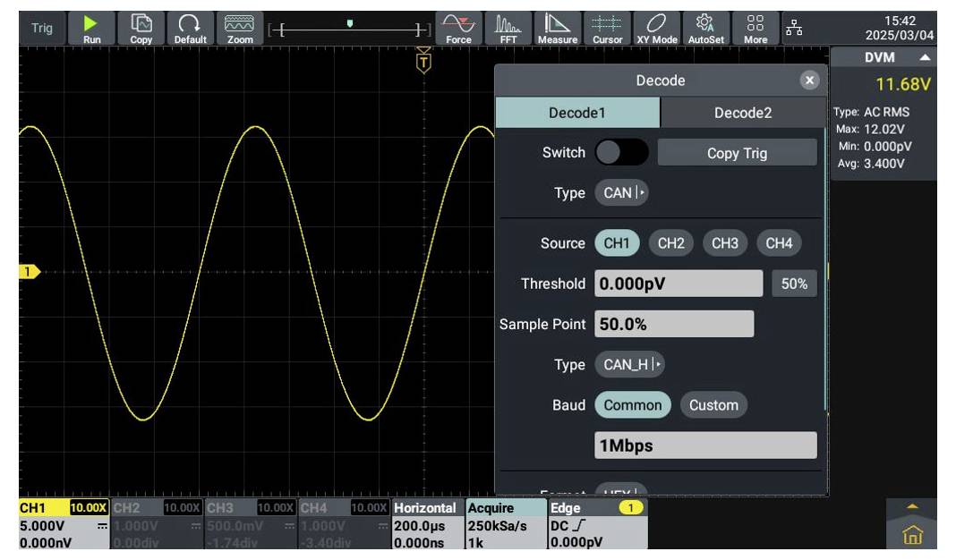Viewport: 956px width, 560px height.
Task: Select CH2 as decode source
Action: (x=671, y=243)
